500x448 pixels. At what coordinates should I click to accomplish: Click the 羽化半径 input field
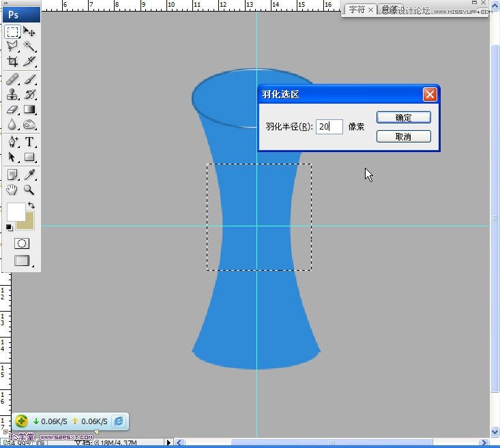coord(329,127)
